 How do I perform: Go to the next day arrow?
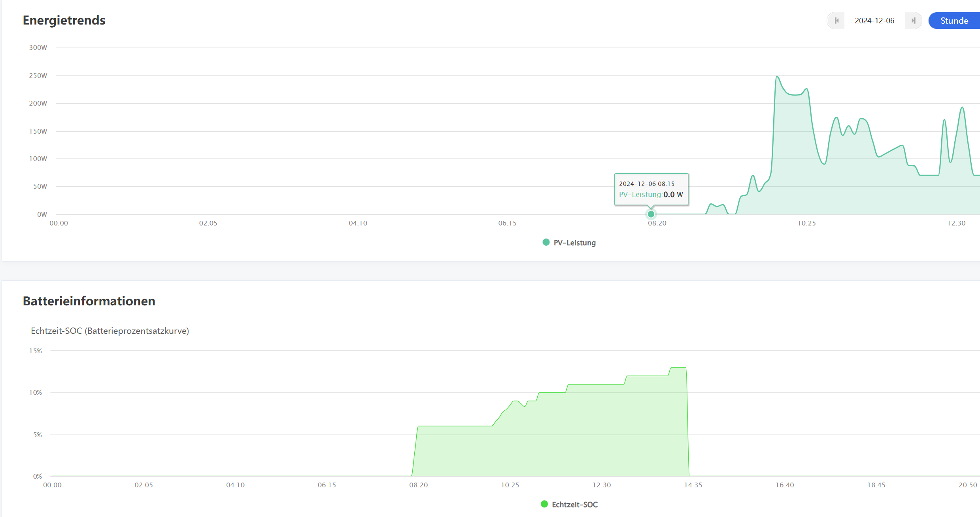click(913, 21)
